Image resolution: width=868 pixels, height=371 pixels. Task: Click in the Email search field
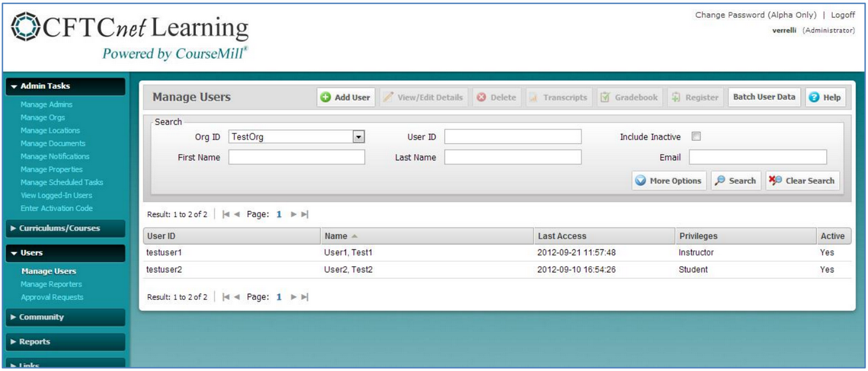pos(757,157)
